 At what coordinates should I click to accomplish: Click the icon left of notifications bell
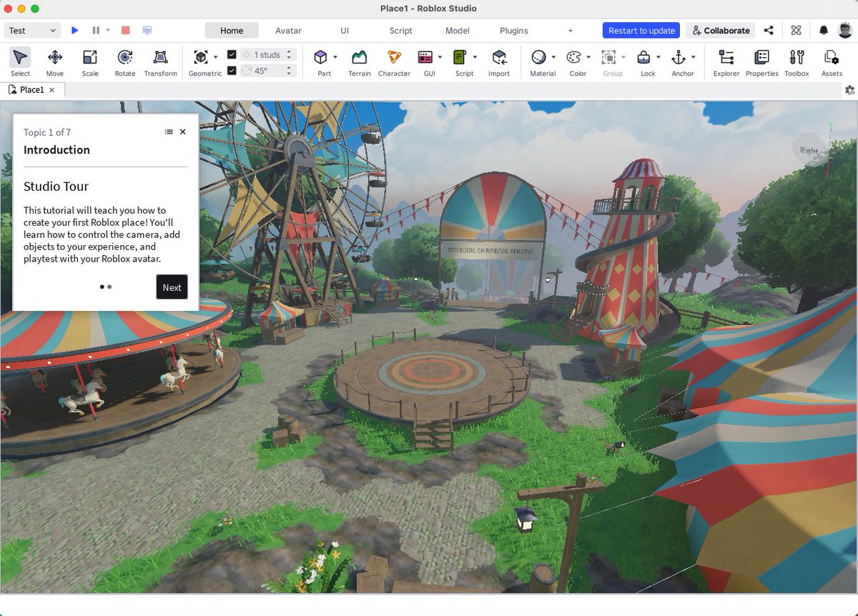point(796,31)
